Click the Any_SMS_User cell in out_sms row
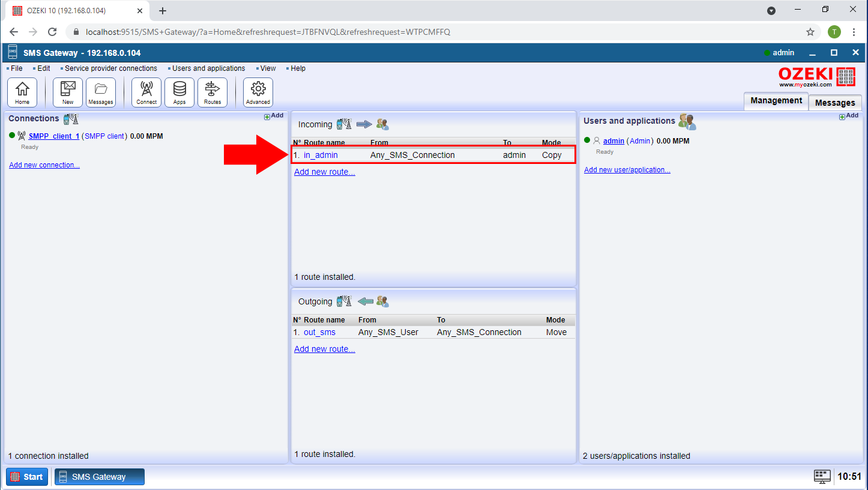The height and width of the screenshot is (490, 868). point(388,332)
